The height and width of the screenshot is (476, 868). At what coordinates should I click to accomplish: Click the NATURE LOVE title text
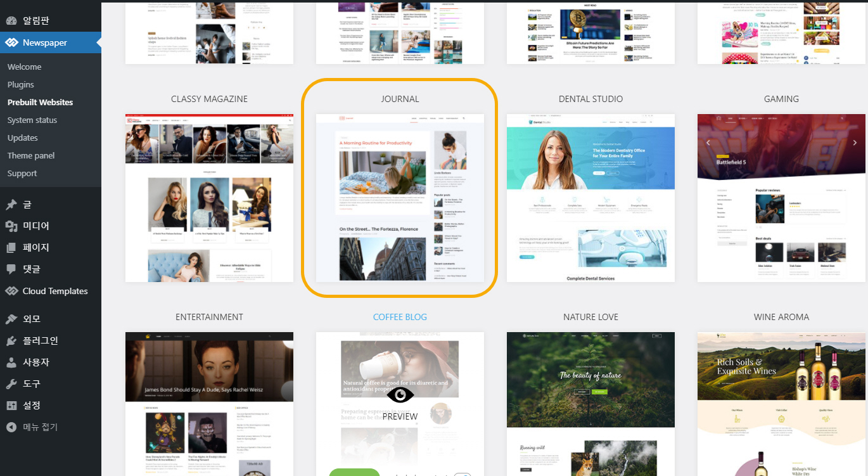(590, 317)
